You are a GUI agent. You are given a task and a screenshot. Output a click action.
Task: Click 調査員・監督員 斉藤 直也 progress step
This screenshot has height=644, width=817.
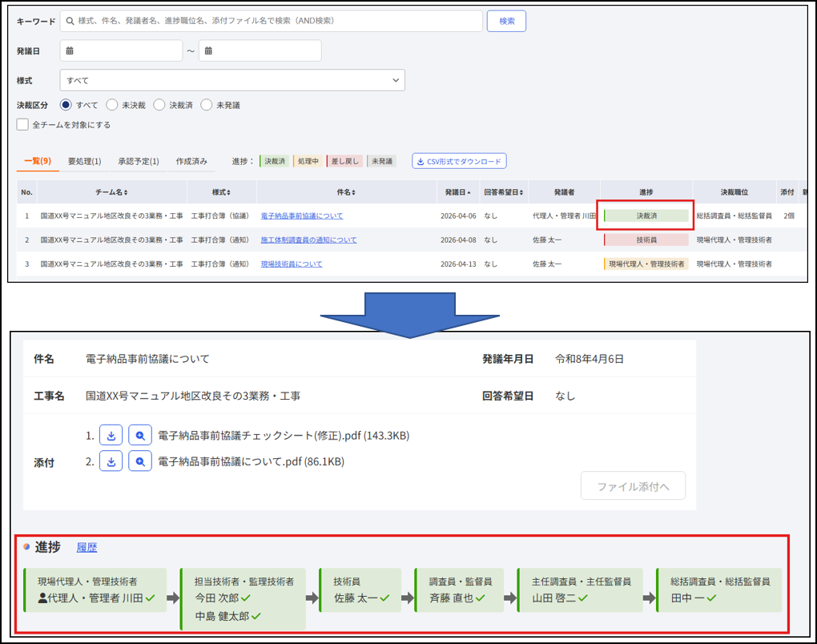coord(459,590)
